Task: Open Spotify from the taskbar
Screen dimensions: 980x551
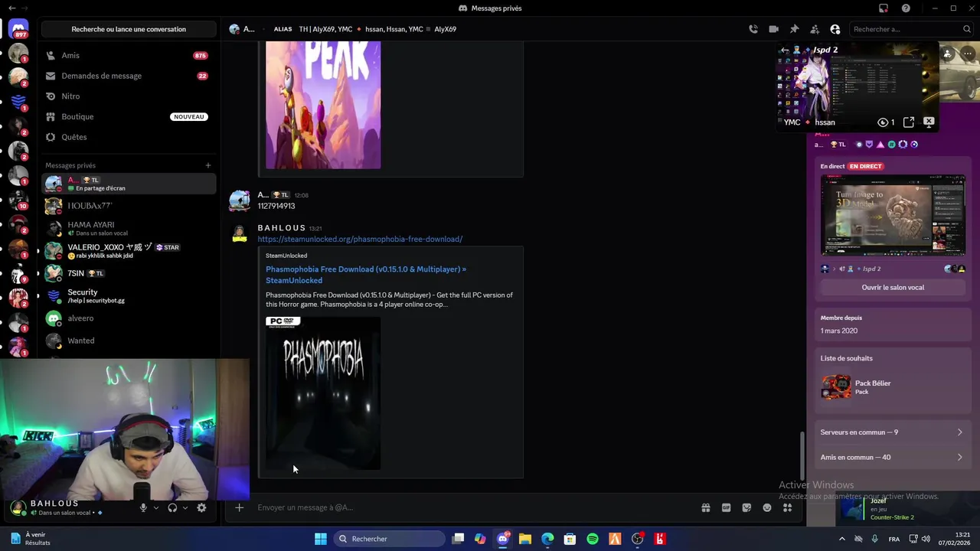Action: [593, 539]
